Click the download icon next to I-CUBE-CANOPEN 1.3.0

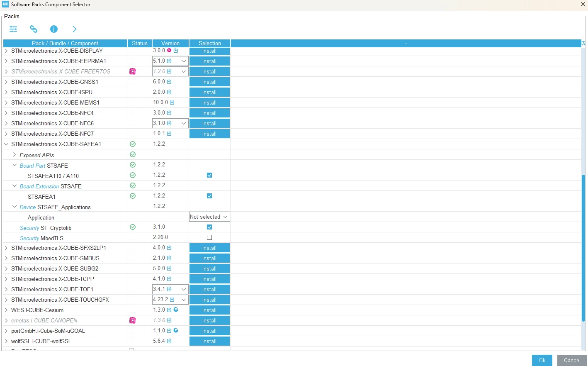tap(169, 320)
